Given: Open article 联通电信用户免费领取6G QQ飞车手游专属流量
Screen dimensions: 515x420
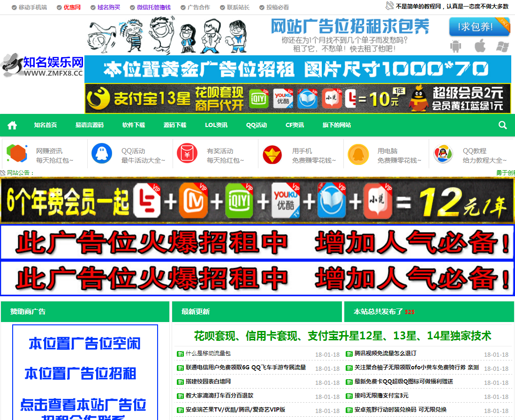Looking at the screenshot, I should tap(246, 367).
